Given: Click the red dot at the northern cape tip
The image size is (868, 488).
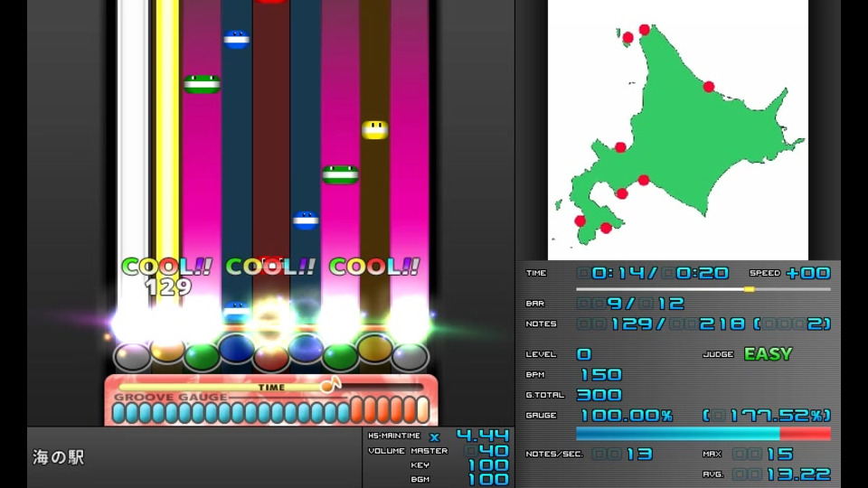Looking at the screenshot, I should coord(645,29).
